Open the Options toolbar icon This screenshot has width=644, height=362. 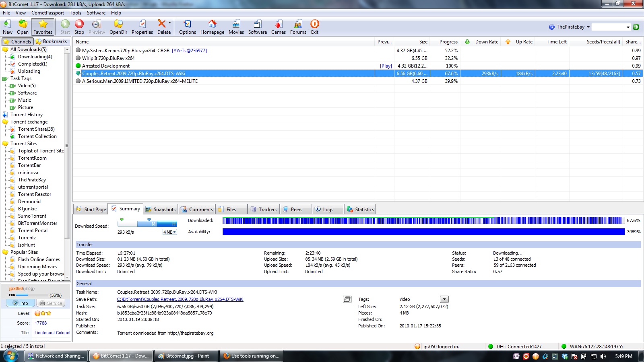(x=187, y=27)
